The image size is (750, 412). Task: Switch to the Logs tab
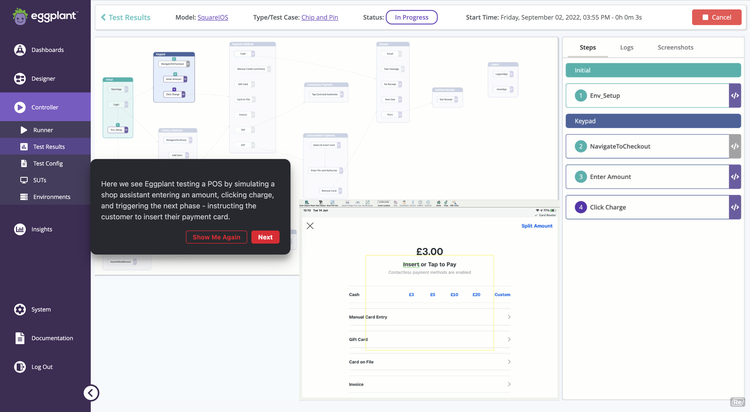pyautogui.click(x=626, y=47)
